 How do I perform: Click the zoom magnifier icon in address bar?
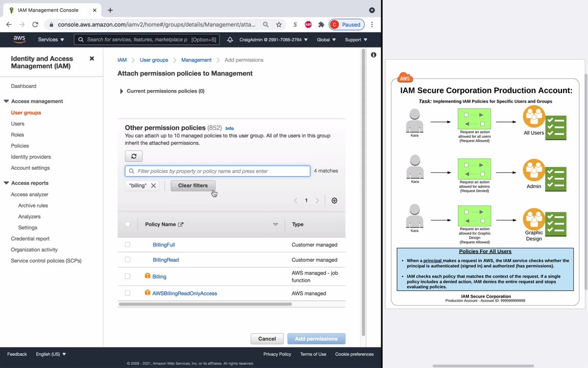(x=265, y=25)
